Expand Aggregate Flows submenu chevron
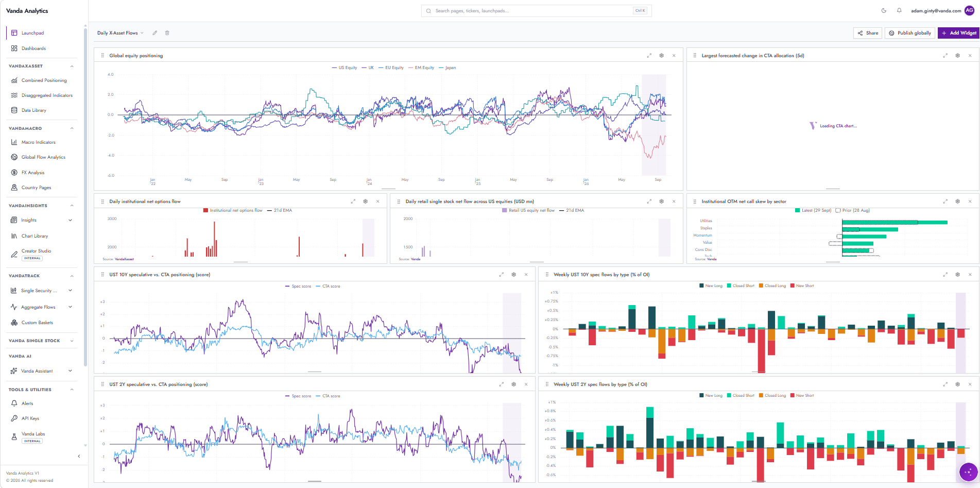Viewport: 980px width, 488px height. coord(70,307)
